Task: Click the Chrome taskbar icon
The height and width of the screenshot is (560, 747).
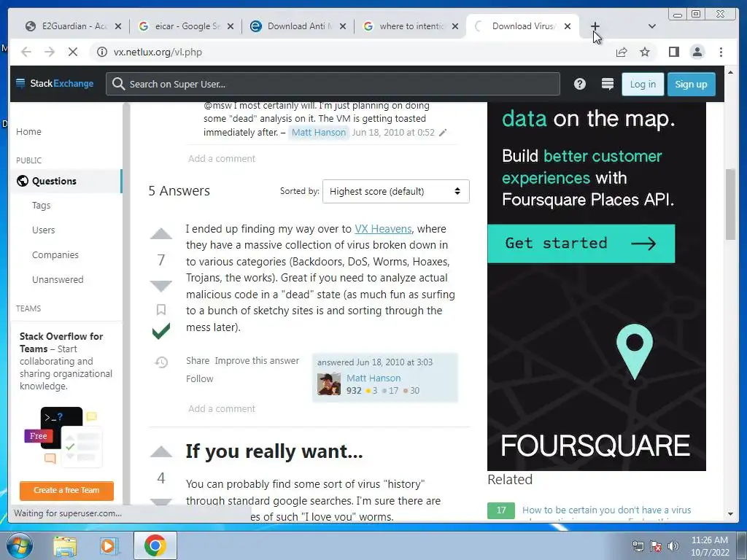Action: 155,545
